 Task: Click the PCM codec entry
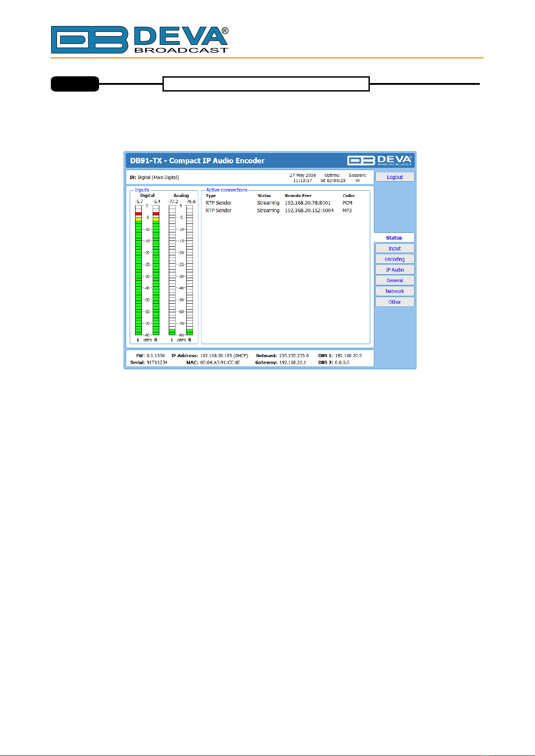point(347,203)
